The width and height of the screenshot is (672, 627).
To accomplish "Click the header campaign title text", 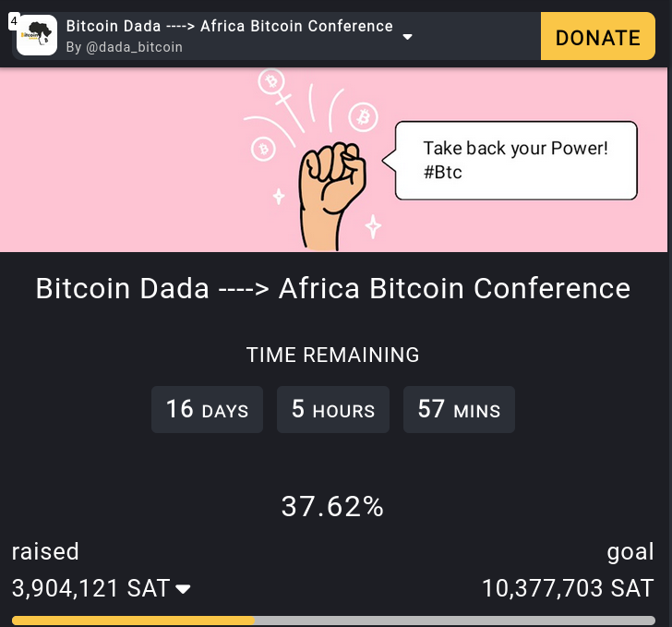I will pos(229,26).
